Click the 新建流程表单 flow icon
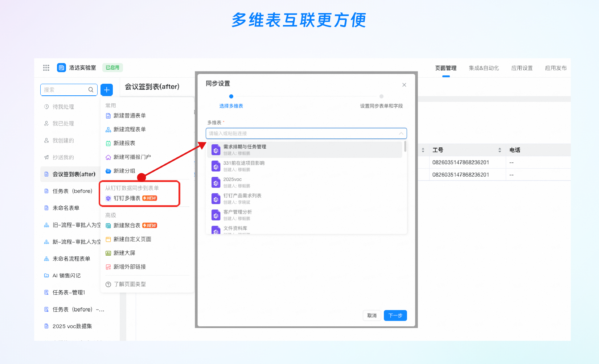This screenshot has width=599, height=364. tap(108, 129)
